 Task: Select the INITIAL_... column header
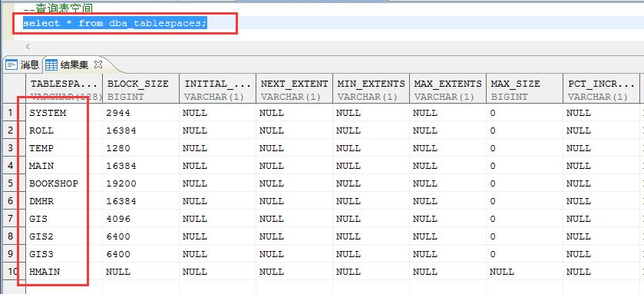[x=217, y=88]
